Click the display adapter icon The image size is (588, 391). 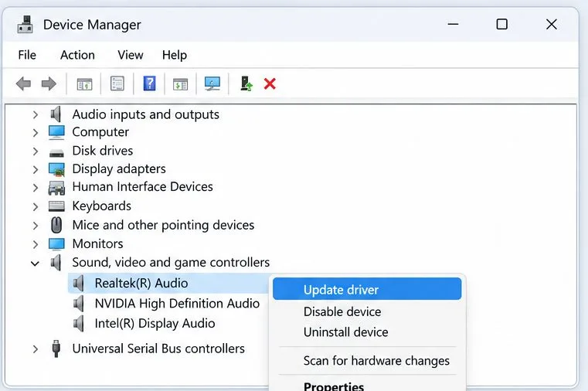coord(56,169)
